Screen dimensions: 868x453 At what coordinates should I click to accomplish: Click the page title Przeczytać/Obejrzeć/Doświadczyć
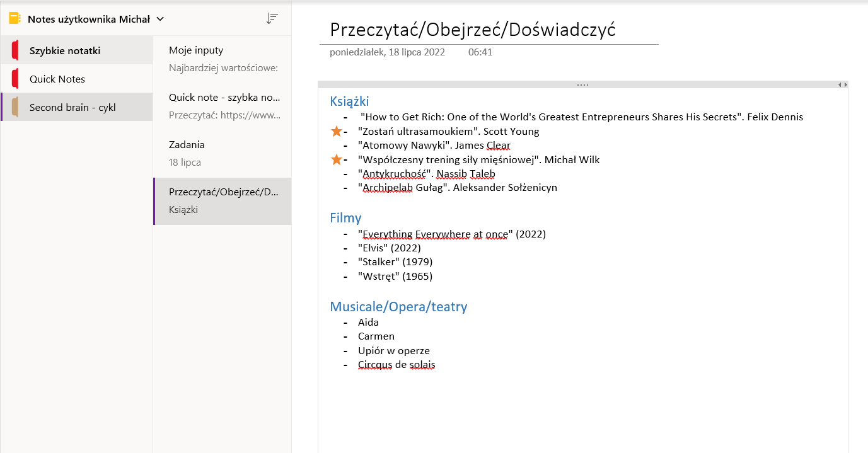point(472,30)
